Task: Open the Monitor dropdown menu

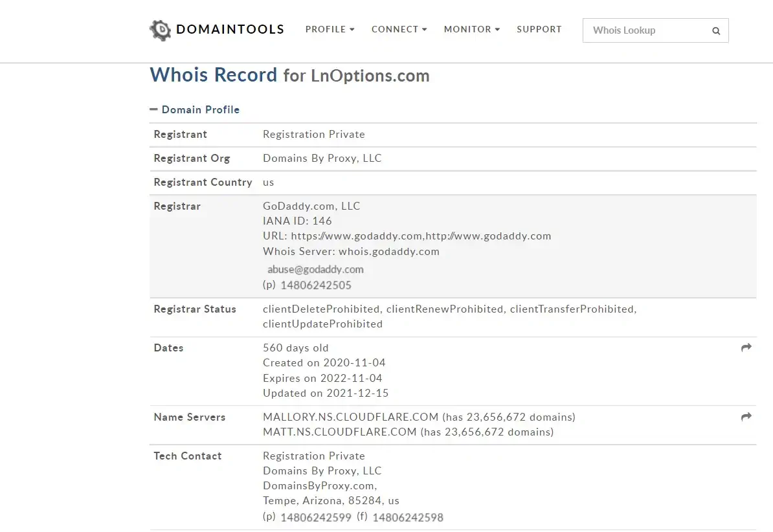Action: coord(472,30)
